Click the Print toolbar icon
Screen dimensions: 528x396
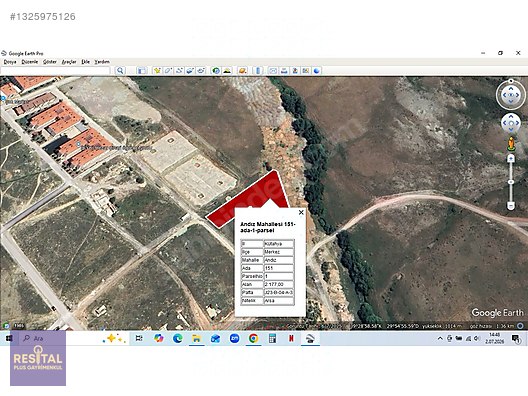point(284,70)
